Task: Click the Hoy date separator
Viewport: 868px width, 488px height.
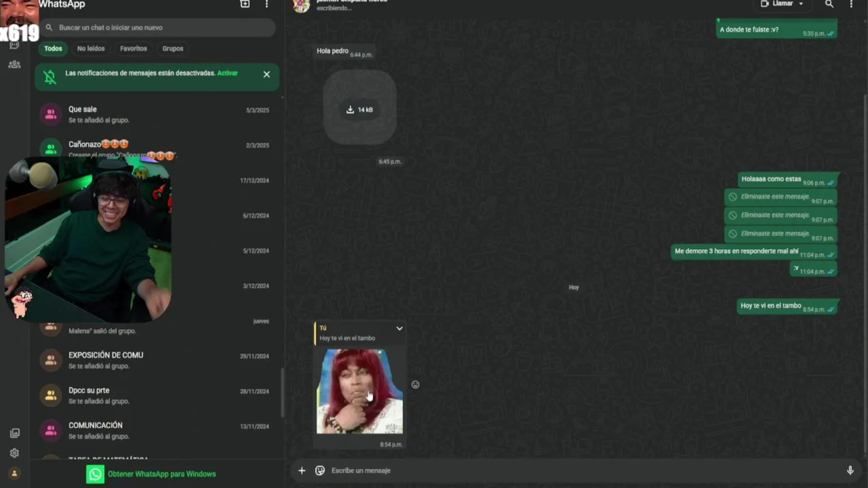Action: [x=574, y=287]
